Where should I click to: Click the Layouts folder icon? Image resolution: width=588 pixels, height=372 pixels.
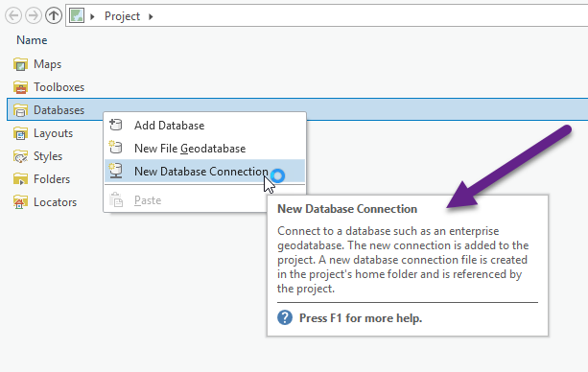[x=20, y=133]
